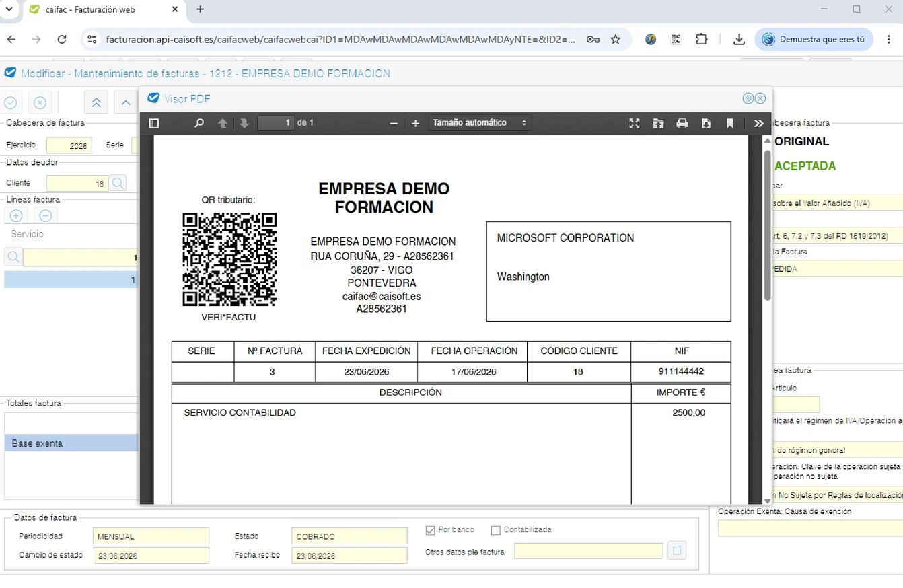Click the PDF page number field
903x588 pixels.
276,123
